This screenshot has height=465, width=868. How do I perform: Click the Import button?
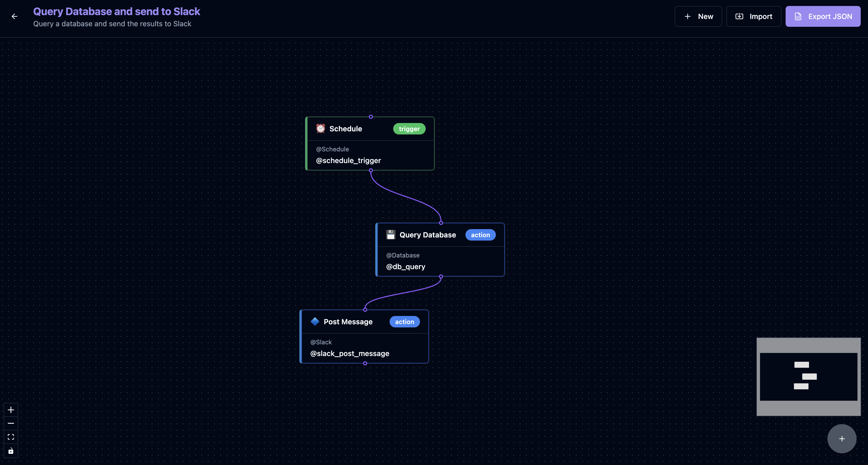[x=753, y=17]
